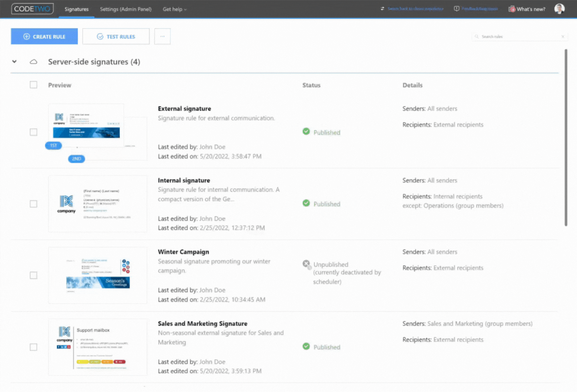
Task: Collapse the Server-side signatures section
Action: [14, 61]
